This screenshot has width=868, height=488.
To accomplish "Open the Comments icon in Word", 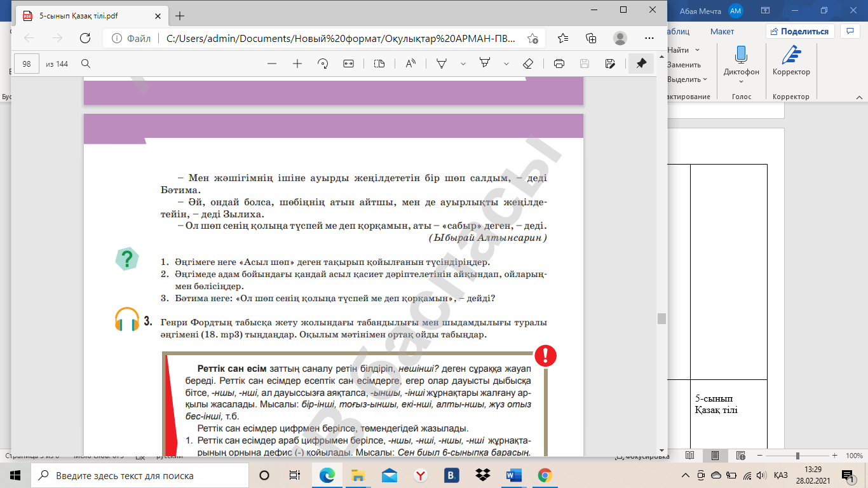I will coord(850,31).
